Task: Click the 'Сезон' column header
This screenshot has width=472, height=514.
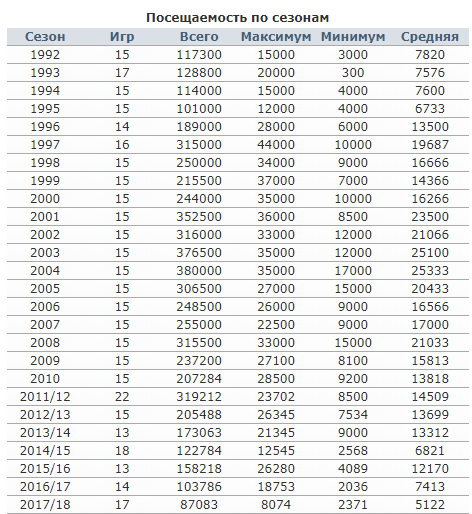Action: (45, 37)
